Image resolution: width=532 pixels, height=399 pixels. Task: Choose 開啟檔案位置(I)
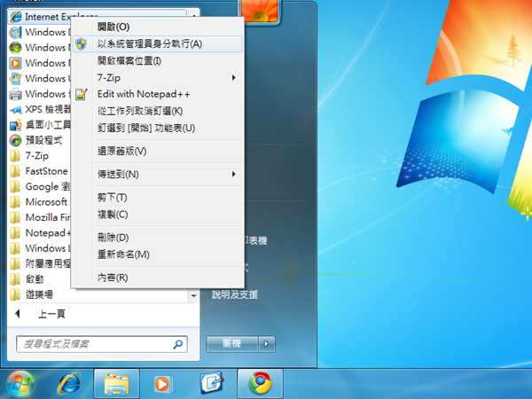point(158,60)
